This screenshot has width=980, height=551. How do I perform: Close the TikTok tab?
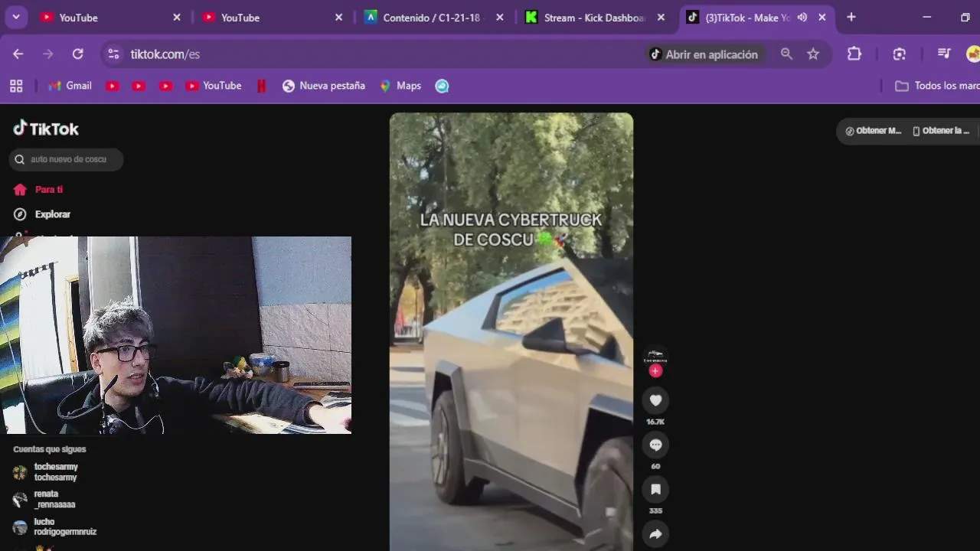822,17
